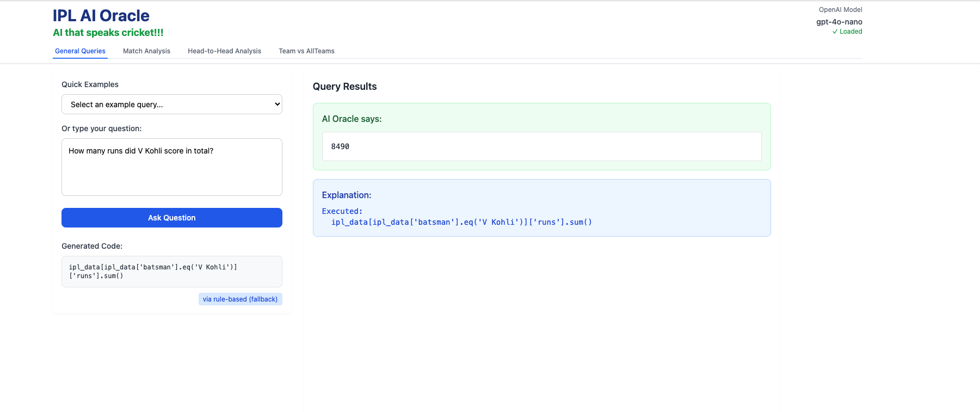Click the IPL AI Oracle title
Image resolution: width=980 pixels, height=412 pixels.
(101, 16)
